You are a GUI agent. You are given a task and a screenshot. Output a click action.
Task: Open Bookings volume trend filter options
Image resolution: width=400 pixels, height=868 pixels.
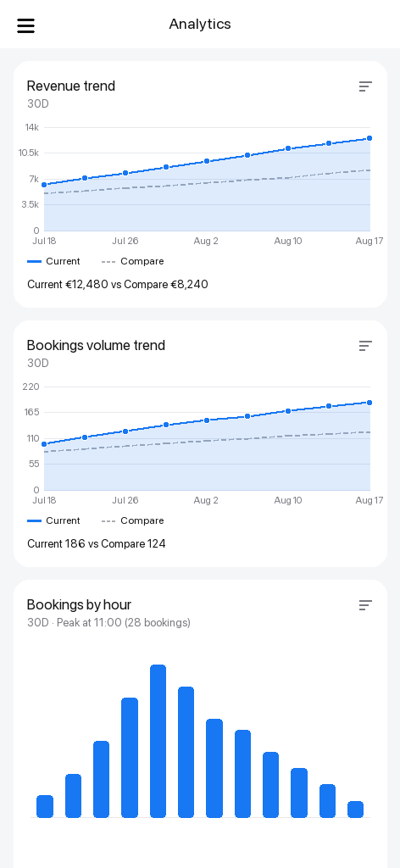click(365, 346)
